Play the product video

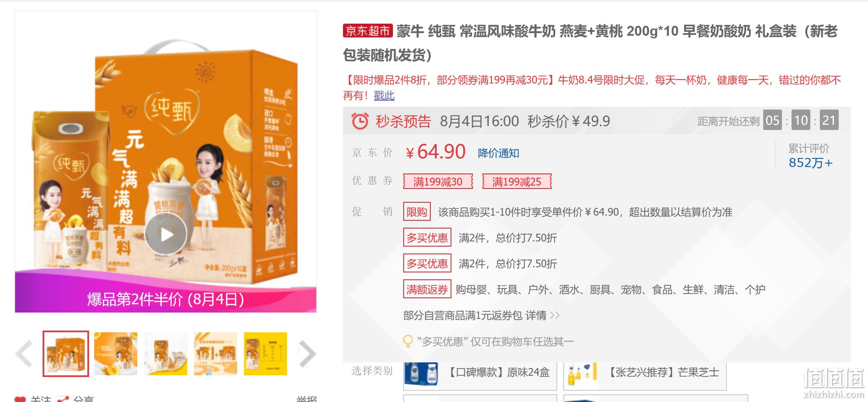tap(166, 235)
